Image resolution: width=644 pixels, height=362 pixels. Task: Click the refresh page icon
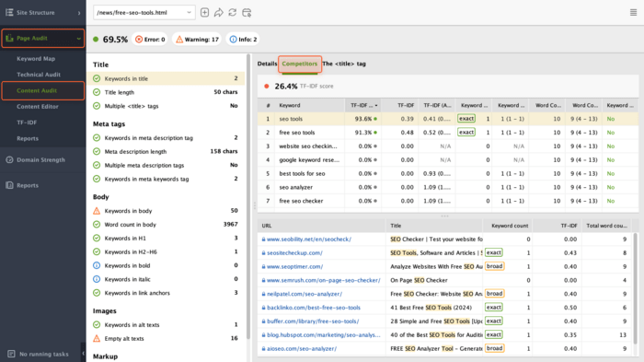233,12
